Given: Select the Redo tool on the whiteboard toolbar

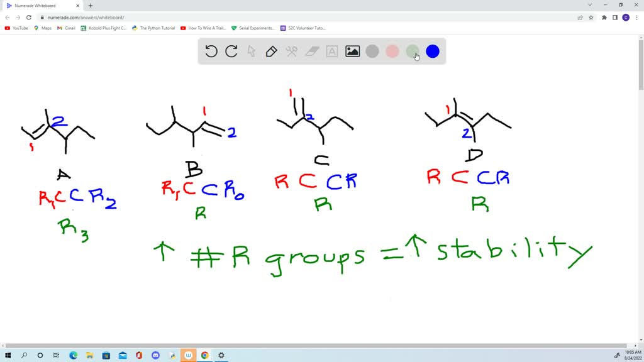Looking at the screenshot, I should point(231,52).
